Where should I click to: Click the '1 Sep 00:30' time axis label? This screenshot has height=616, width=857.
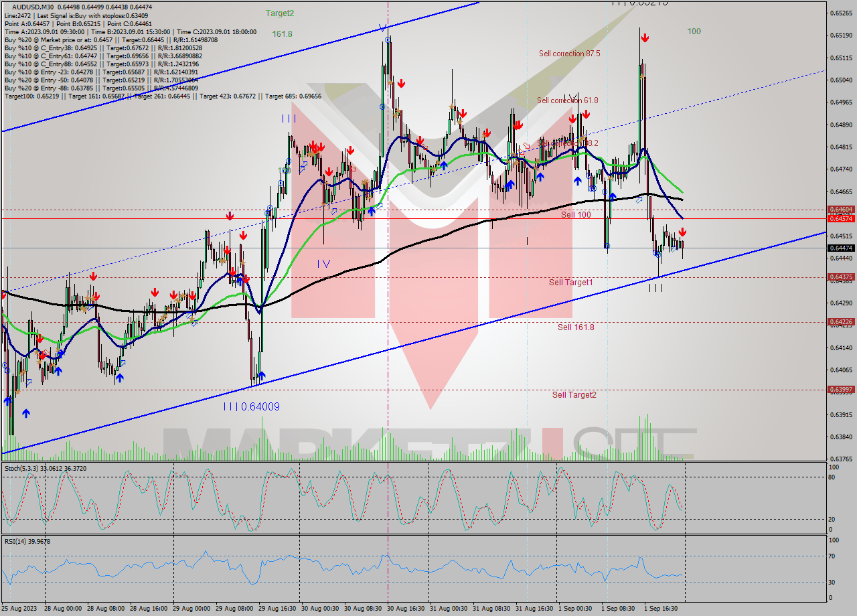point(576,609)
